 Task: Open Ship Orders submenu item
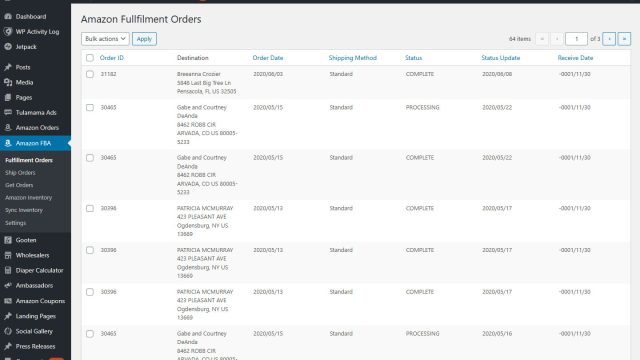click(x=20, y=173)
